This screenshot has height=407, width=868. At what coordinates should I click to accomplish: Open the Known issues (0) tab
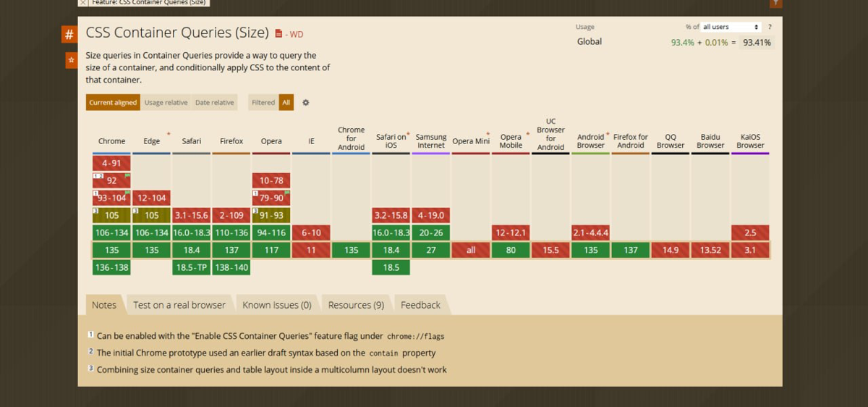[x=276, y=305]
